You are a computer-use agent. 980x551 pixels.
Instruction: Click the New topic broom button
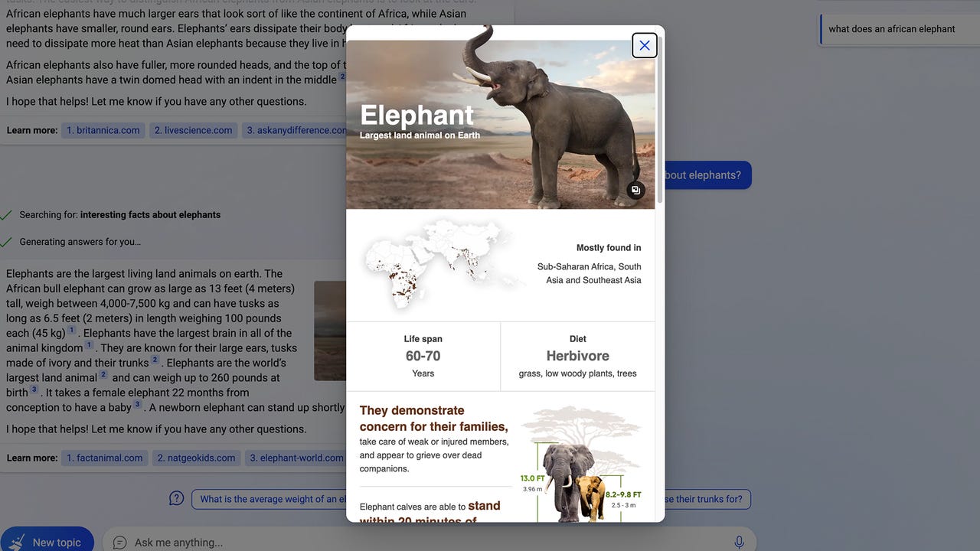[47, 540]
